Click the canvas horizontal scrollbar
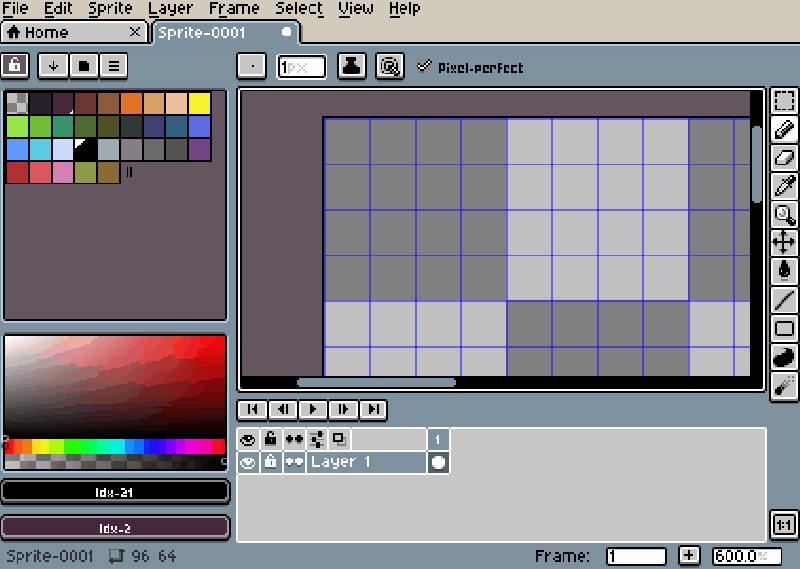Viewport: 800px width, 569px height. coord(376,382)
